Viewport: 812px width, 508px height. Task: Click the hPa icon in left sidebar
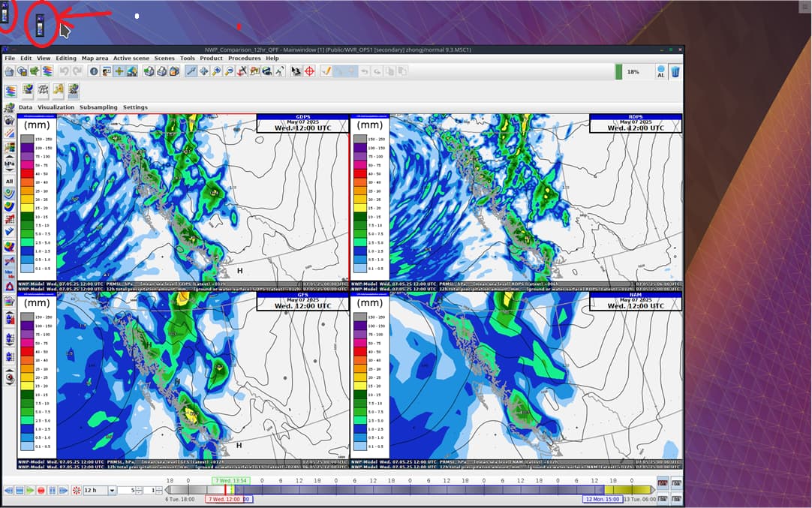(9, 164)
